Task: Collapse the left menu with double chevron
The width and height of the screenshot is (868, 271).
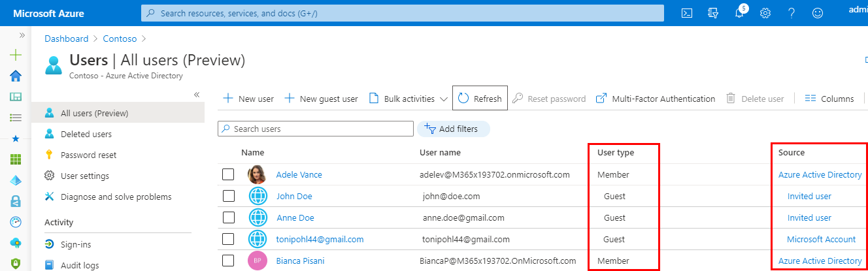Action: [x=197, y=95]
